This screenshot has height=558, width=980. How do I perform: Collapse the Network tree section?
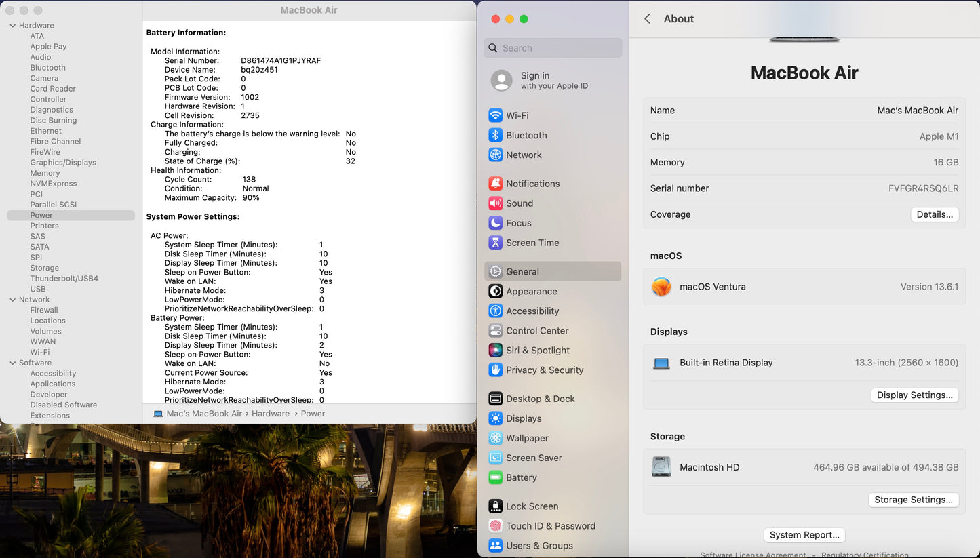(x=13, y=300)
